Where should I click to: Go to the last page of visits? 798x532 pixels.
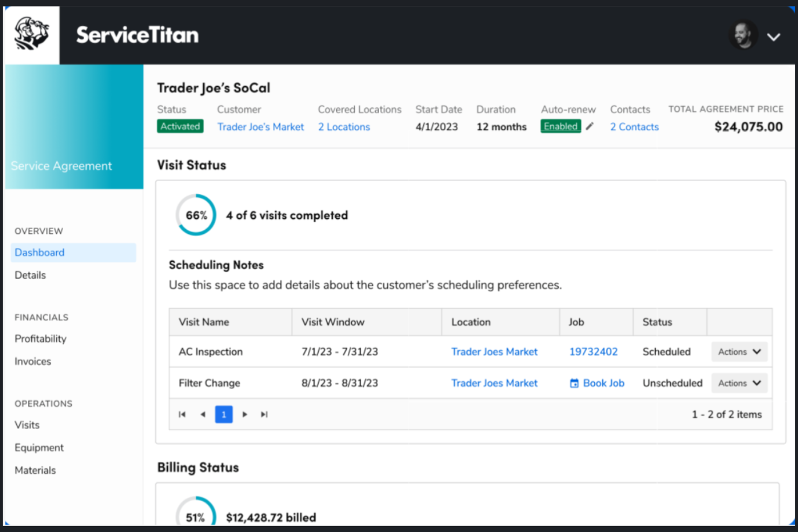point(264,414)
